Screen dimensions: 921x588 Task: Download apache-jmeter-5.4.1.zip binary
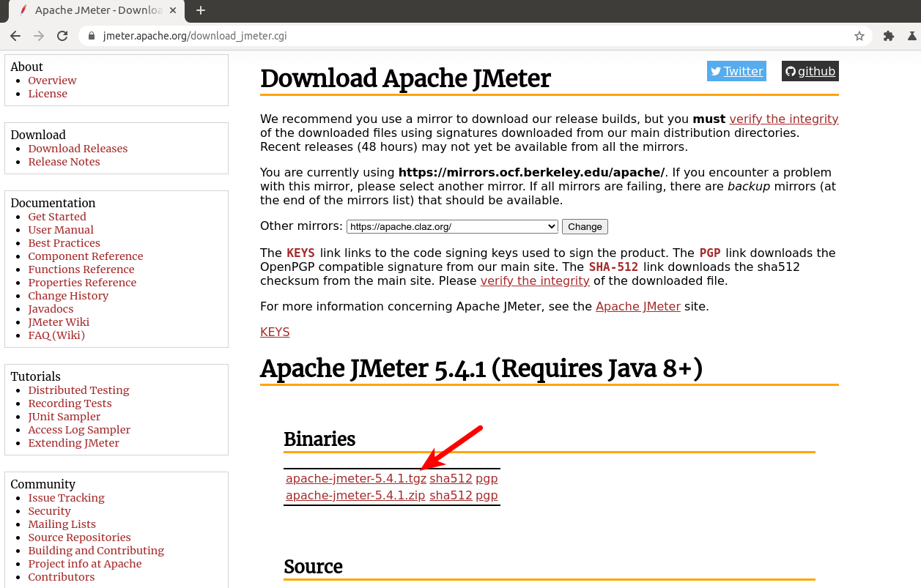[355, 496]
